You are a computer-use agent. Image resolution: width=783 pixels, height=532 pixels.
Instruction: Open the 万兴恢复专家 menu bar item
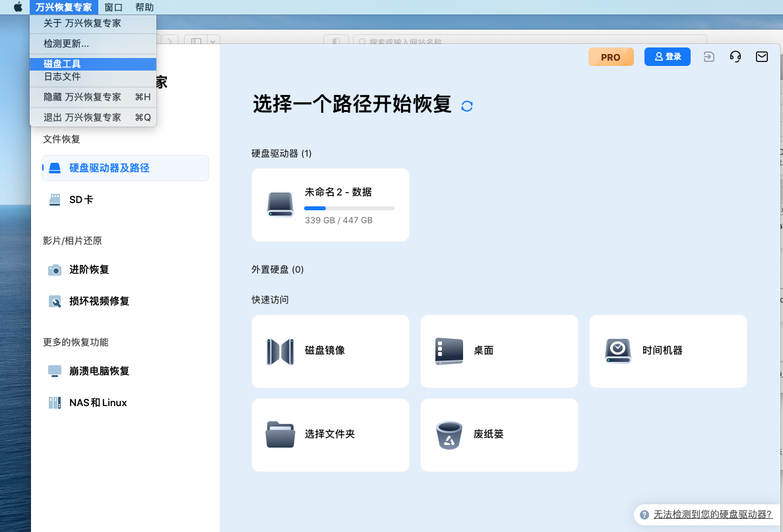(x=64, y=7)
